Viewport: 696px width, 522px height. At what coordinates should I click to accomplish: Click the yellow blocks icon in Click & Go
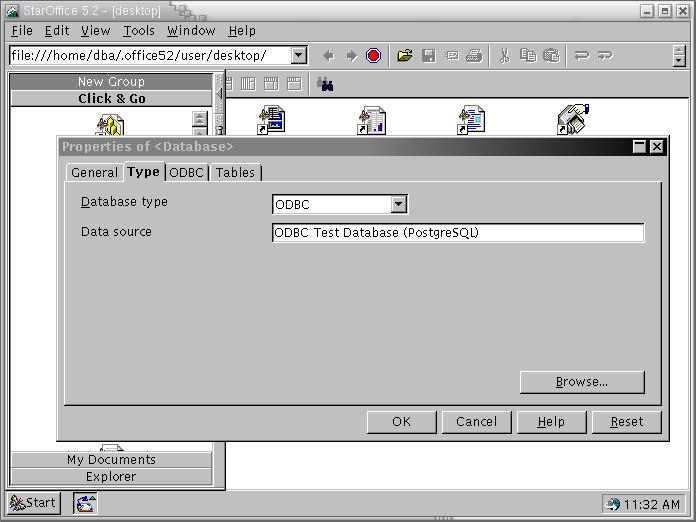[x=111, y=125]
